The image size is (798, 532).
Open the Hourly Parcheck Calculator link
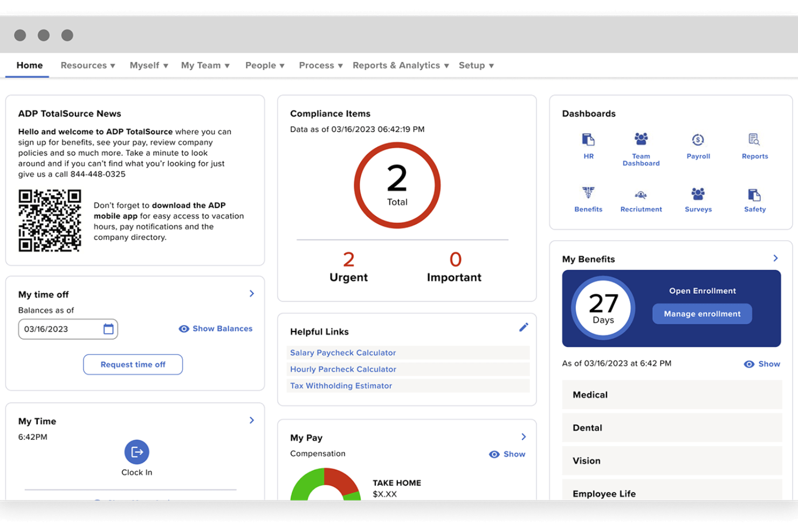tap(343, 369)
